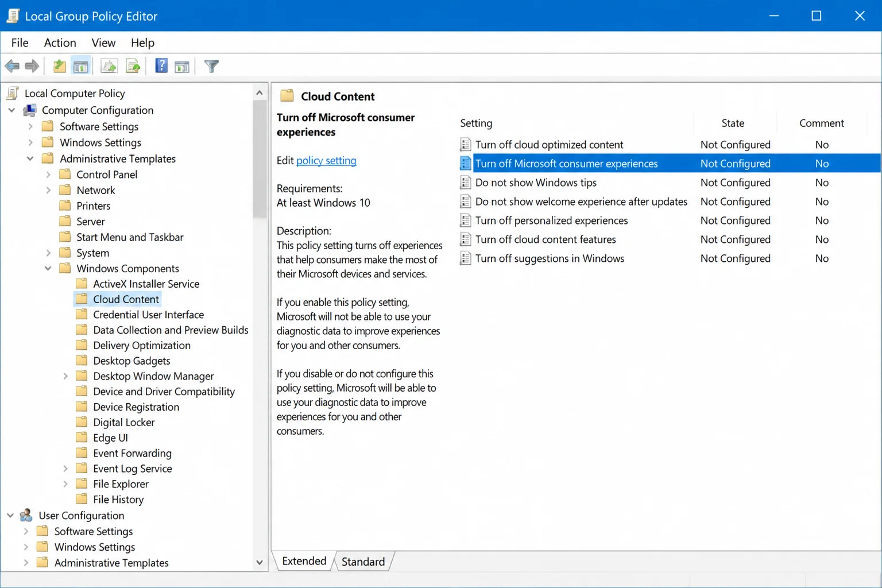The image size is (882, 588).
Task: Collapse the Computer Configuration node
Action: [x=11, y=110]
